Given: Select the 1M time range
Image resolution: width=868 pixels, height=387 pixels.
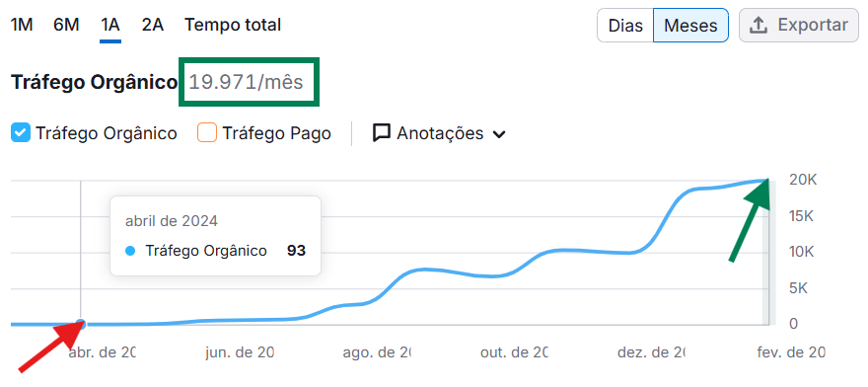Looking at the screenshot, I should click(x=22, y=25).
